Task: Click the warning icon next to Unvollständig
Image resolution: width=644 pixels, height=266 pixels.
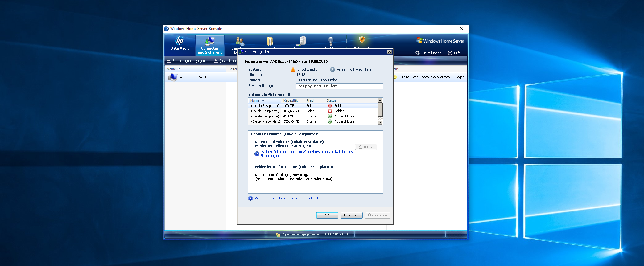Action: (293, 70)
